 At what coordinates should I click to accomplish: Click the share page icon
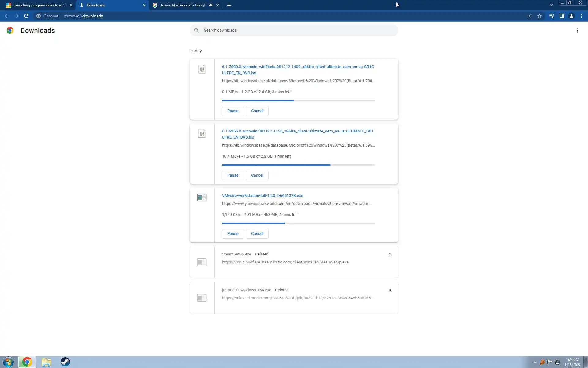click(x=530, y=16)
